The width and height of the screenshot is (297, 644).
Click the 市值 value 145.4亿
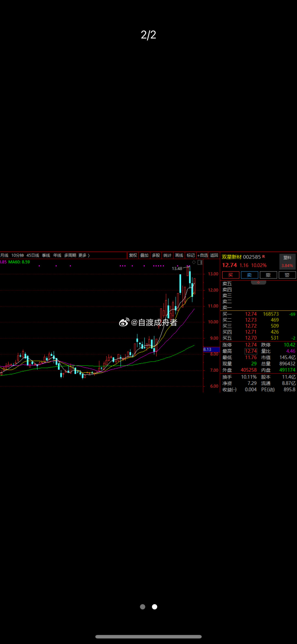[x=287, y=357]
